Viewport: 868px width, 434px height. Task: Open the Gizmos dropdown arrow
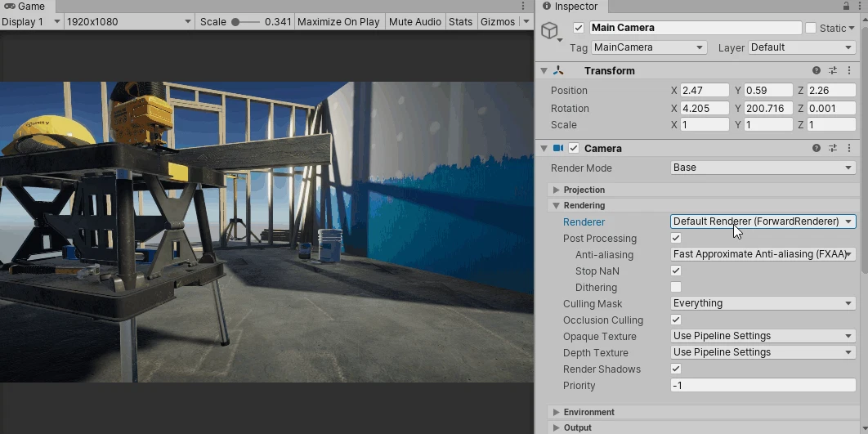click(526, 21)
